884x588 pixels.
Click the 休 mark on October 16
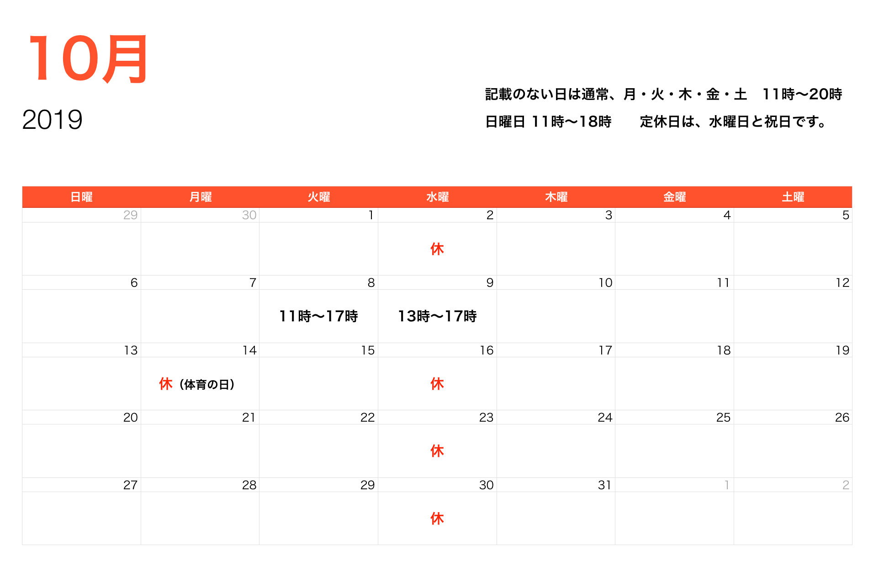437,384
